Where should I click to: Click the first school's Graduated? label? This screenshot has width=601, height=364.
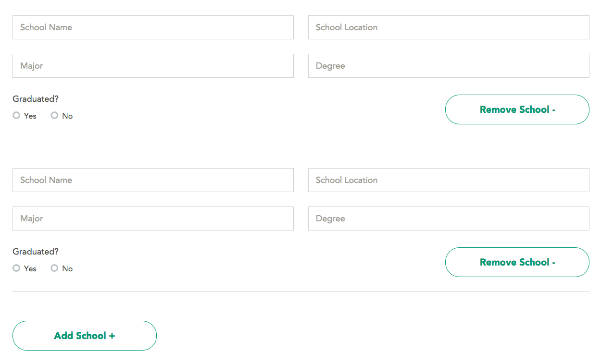tap(36, 99)
